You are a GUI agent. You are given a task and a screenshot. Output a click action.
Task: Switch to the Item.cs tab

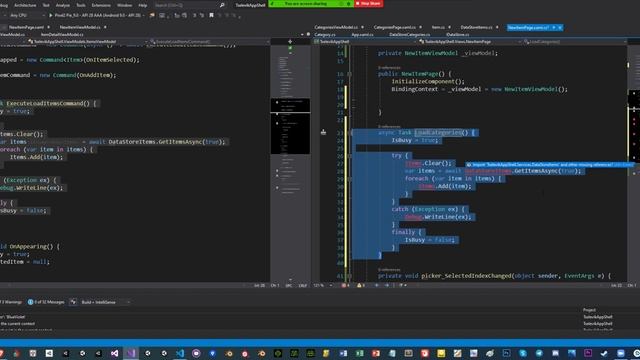point(438,27)
